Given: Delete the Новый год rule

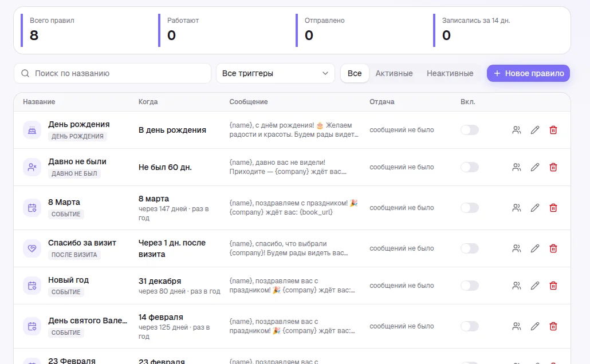Looking at the screenshot, I should [x=553, y=286].
